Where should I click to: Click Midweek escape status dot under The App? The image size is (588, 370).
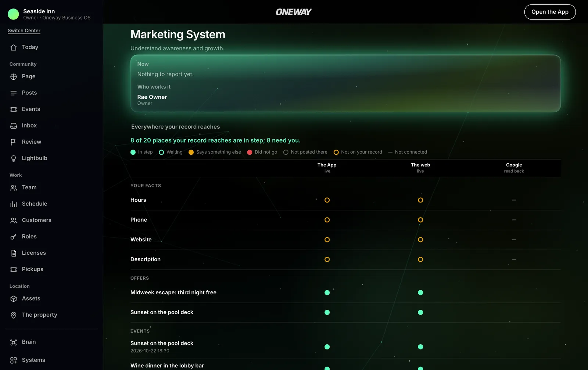[x=327, y=293]
